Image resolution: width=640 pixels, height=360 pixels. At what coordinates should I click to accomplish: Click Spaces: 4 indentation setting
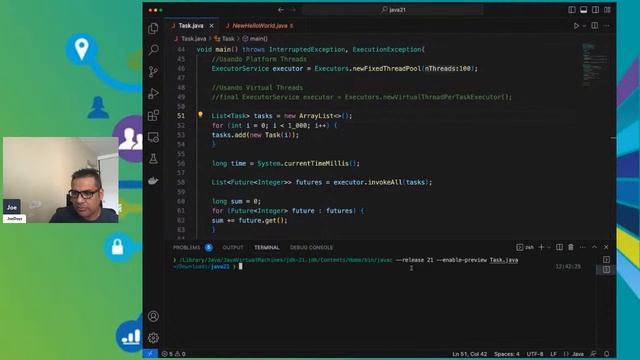(507, 354)
